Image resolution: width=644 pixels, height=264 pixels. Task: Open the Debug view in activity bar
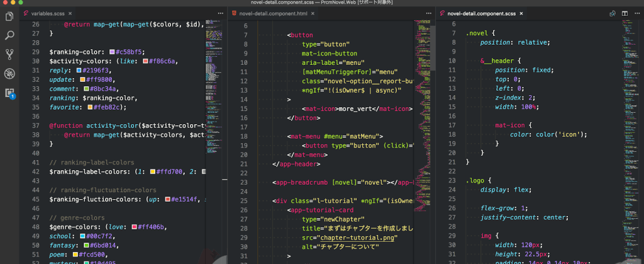[9, 74]
